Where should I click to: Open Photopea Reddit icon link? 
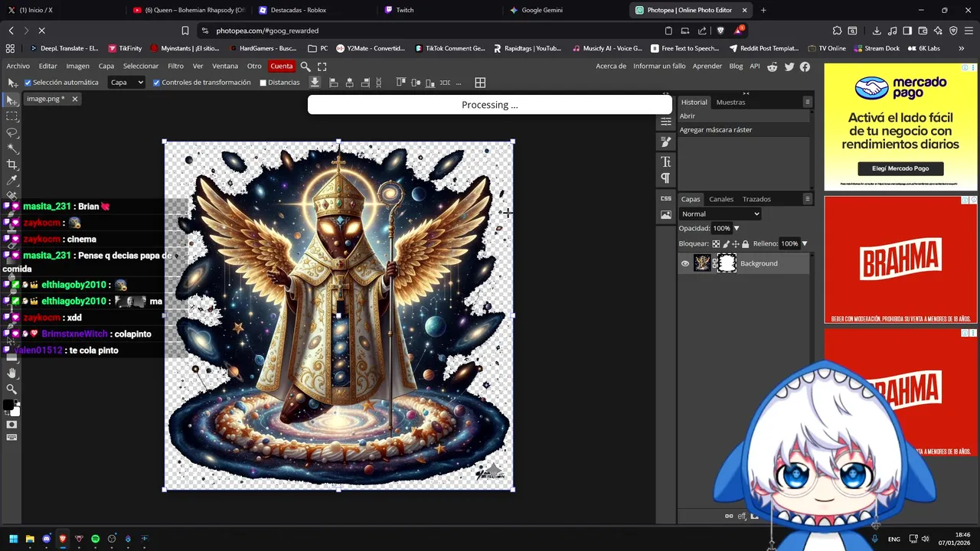pos(773,67)
